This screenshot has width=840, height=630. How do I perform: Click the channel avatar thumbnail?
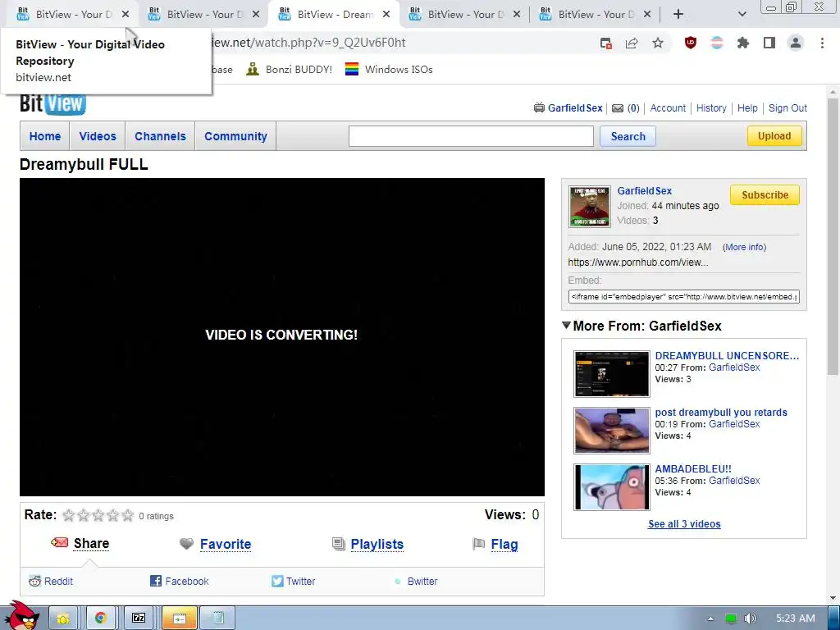click(x=589, y=207)
